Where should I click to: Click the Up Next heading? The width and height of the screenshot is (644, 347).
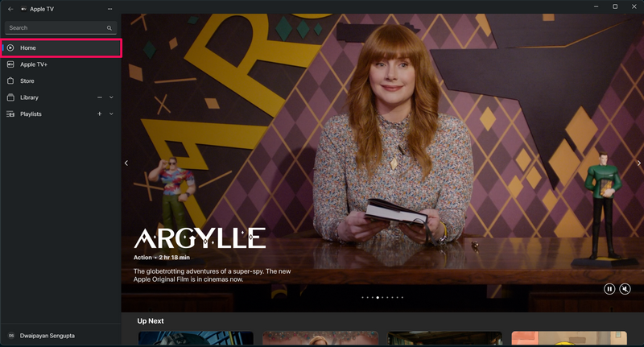coord(151,321)
